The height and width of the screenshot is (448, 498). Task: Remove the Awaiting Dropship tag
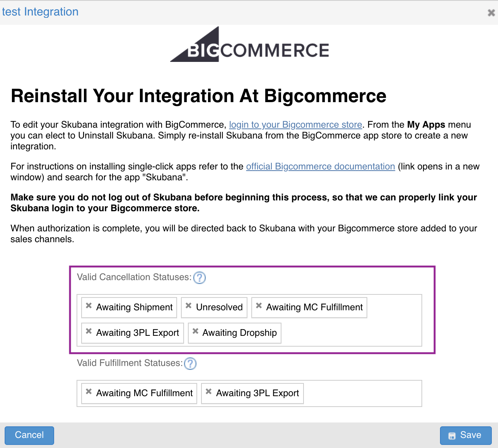click(195, 331)
